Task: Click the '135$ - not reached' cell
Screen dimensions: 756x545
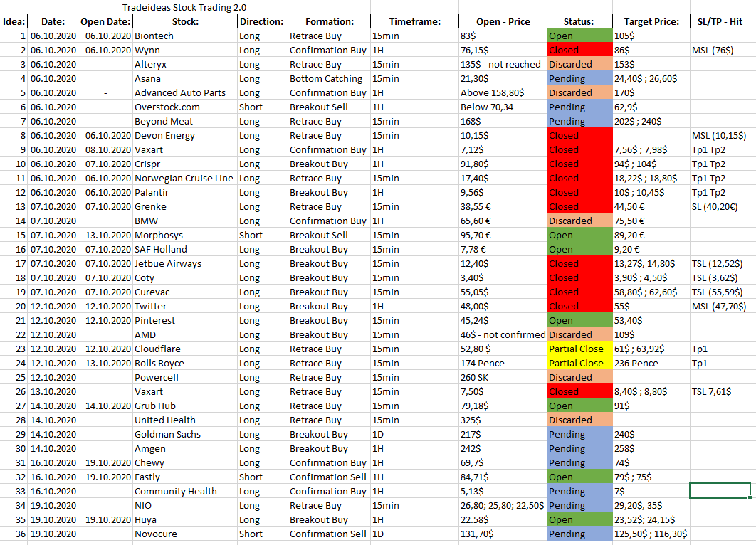Action: (503, 65)
